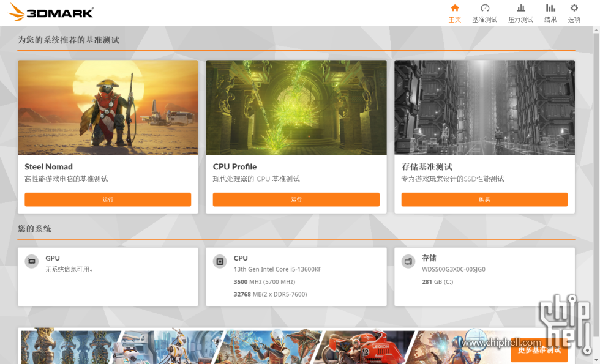The height and width of the screenshot is (364, 600).
Task: Open the Steel Nomad preview image
Action: [x=108, y=108]
